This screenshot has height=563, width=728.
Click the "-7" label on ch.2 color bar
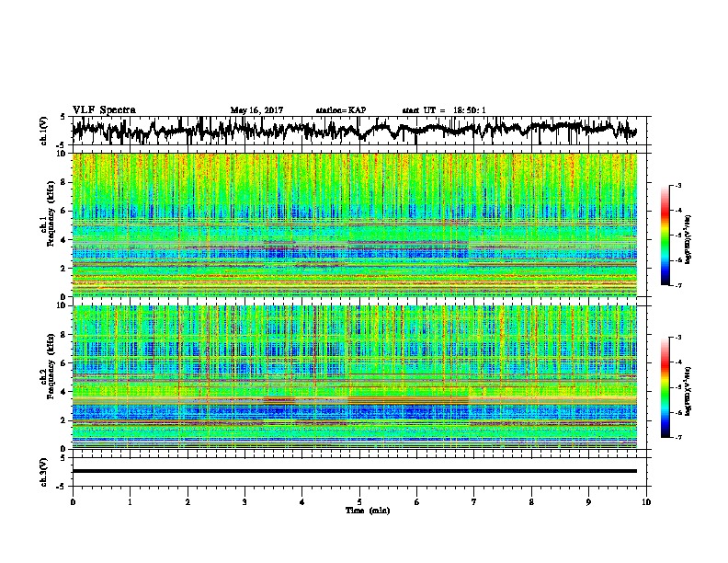[x=677, y=438]
